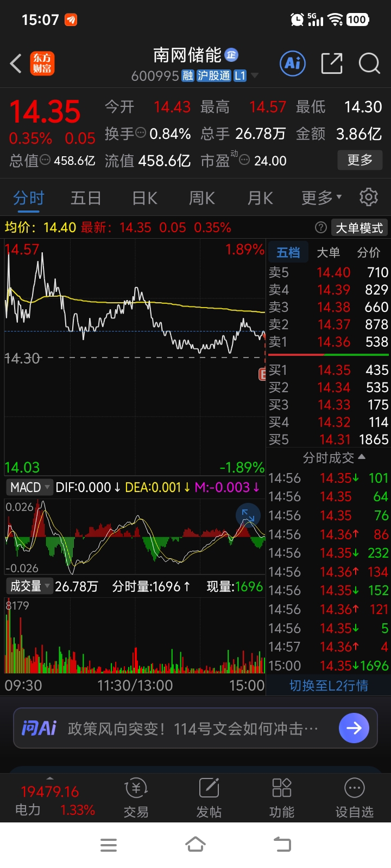Tap the Android back icon
The height and width of the screenshot is (868, 391).
tap(282, 845)
